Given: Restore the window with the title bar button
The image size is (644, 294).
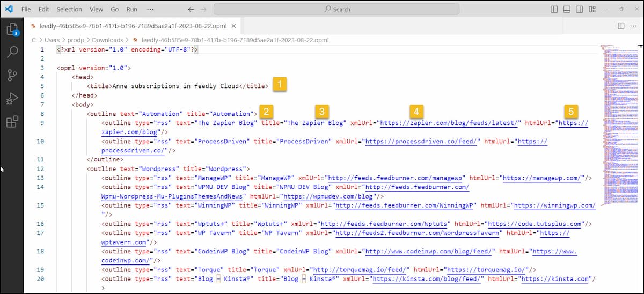Looking at the screenshot, I should point(621,9).
